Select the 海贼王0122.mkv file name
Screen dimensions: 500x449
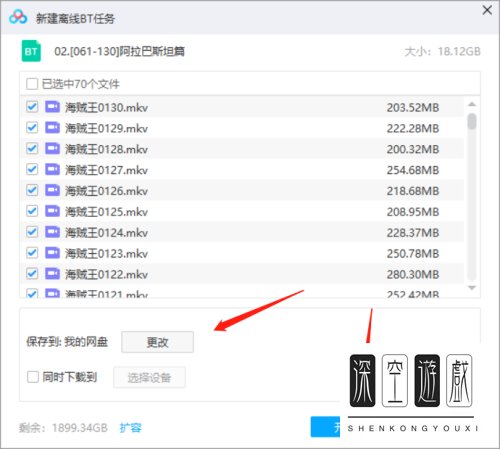(x=106, y=275)
